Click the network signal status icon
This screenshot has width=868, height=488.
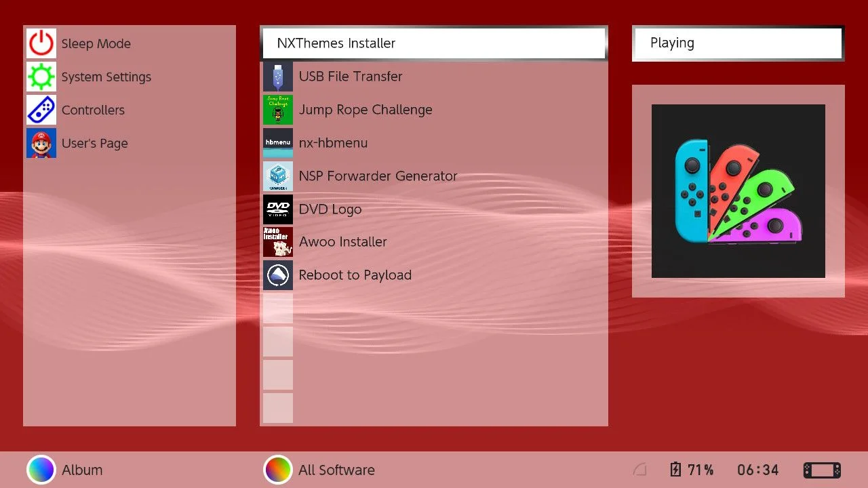point(639,470)
